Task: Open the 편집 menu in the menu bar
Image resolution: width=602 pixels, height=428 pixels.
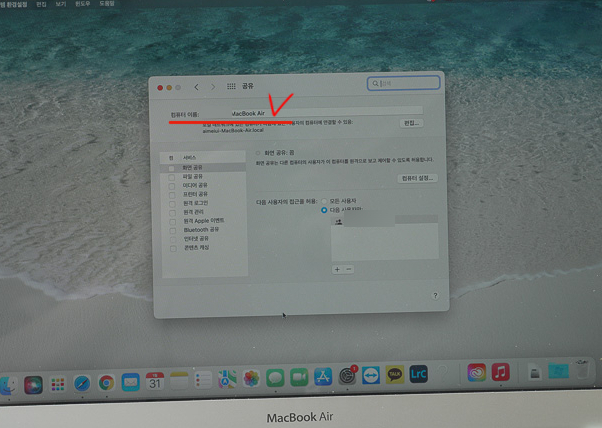Action: click(41, 4)
